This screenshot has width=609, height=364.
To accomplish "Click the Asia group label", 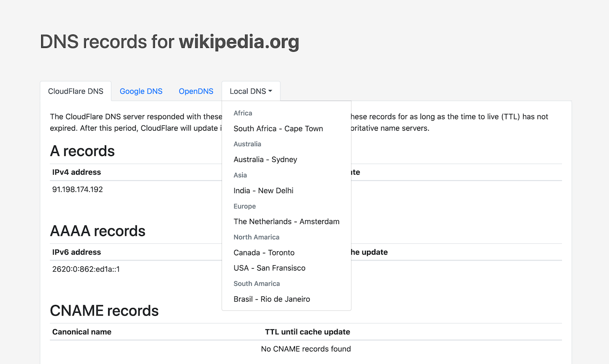I will pos(240,175).
